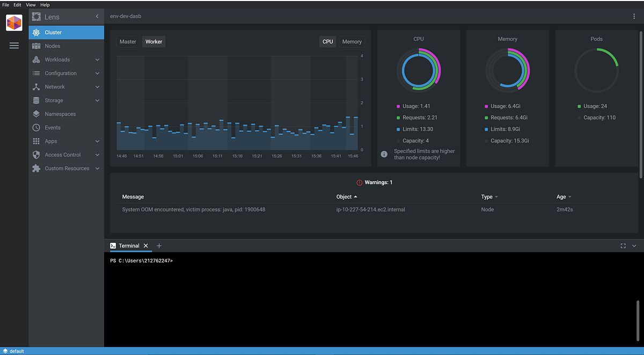Open a new terminal tab with the plus icon
Screen dimensions: 644x355
click(x=159, y=245)
